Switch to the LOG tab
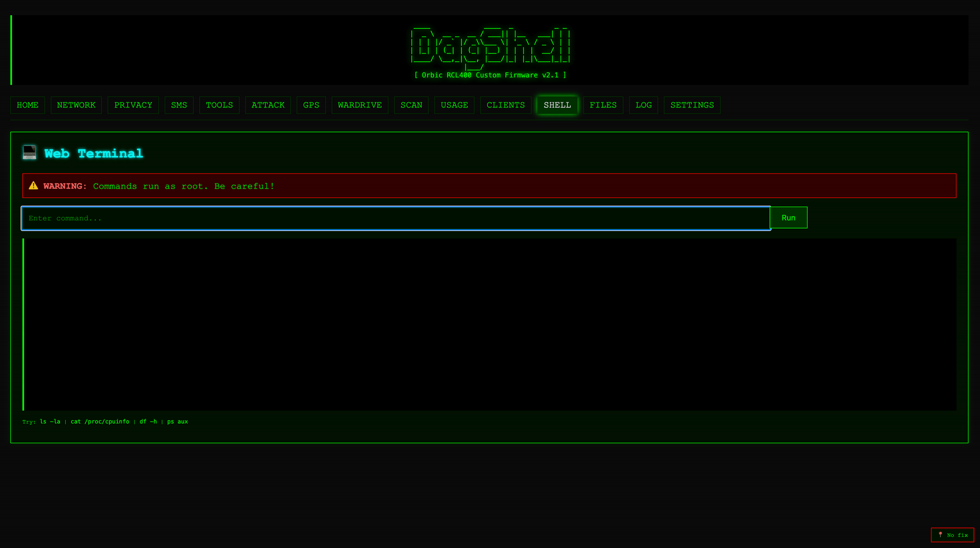The width and height of the screenshot is (980, 548). 644,105
